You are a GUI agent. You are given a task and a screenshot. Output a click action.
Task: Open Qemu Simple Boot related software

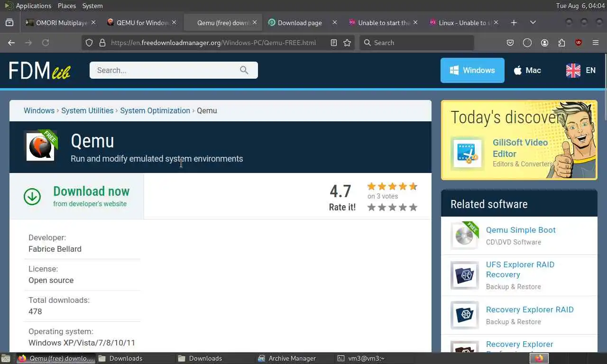tap(521, 230)
